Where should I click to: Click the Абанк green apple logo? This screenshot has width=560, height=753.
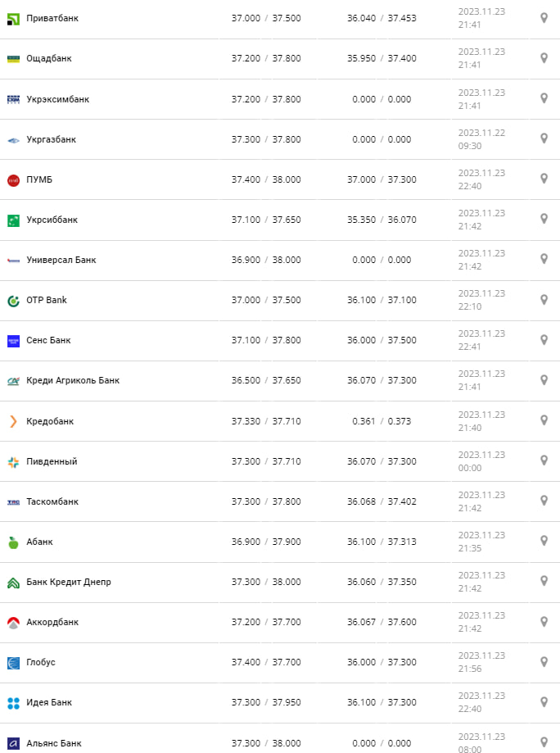pos(13,542)
